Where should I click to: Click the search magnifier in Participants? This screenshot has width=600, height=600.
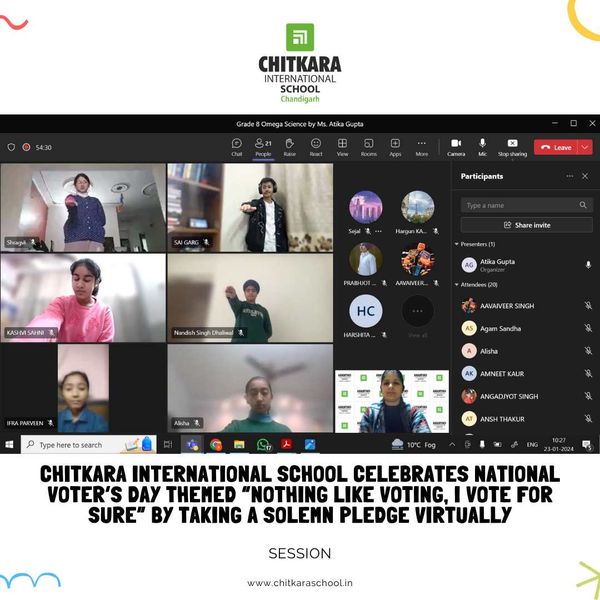tap(583, 205)
